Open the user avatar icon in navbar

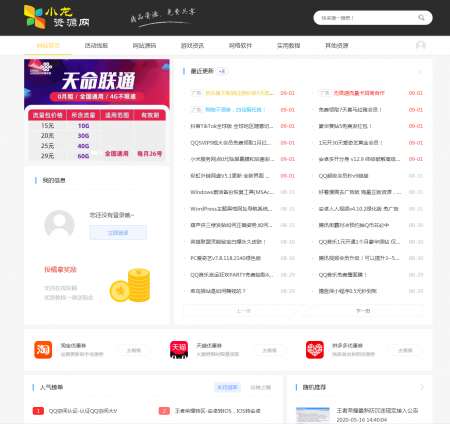tap(421, 45)
